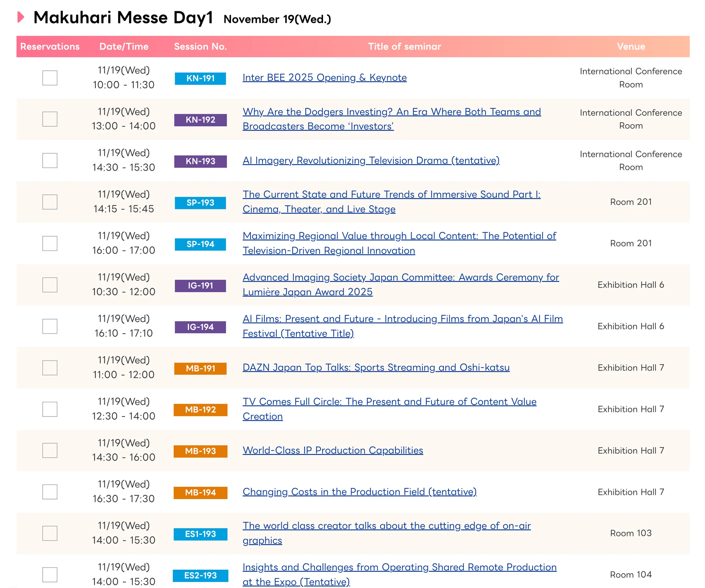Click the pink arrow beside Makuhari Messe Day1
This screenshot has height=588, width=705.
click(21, 17)
